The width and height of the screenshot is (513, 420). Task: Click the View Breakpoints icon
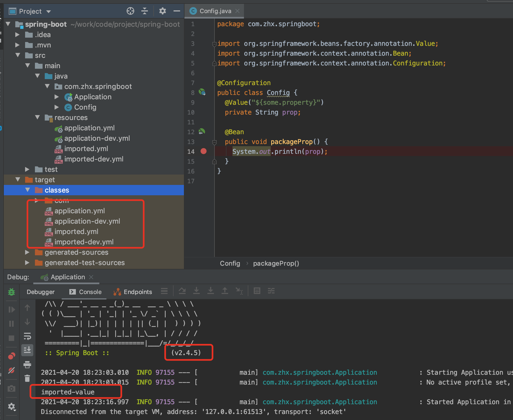(x=11, y=356)
